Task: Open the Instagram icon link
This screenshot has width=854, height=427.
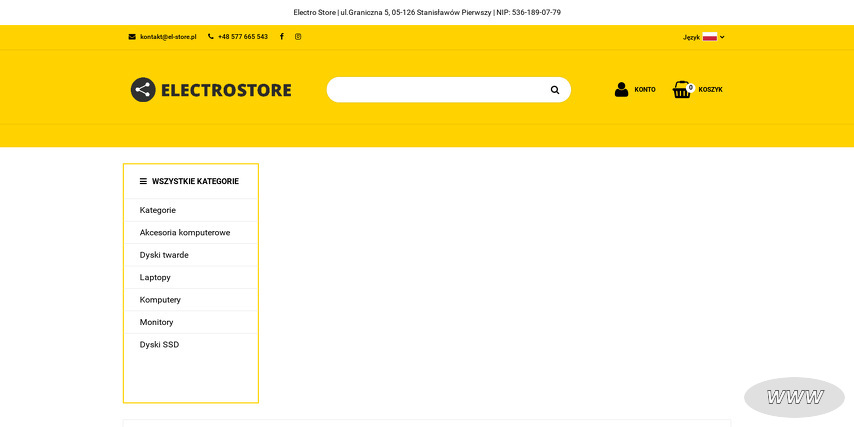Action: 298,37
